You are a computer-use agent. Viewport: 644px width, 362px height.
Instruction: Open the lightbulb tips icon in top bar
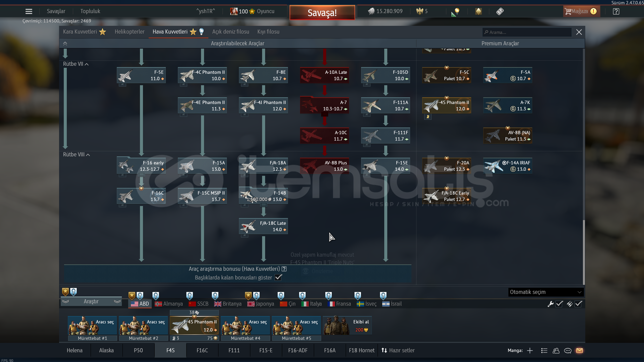(455, 12)
